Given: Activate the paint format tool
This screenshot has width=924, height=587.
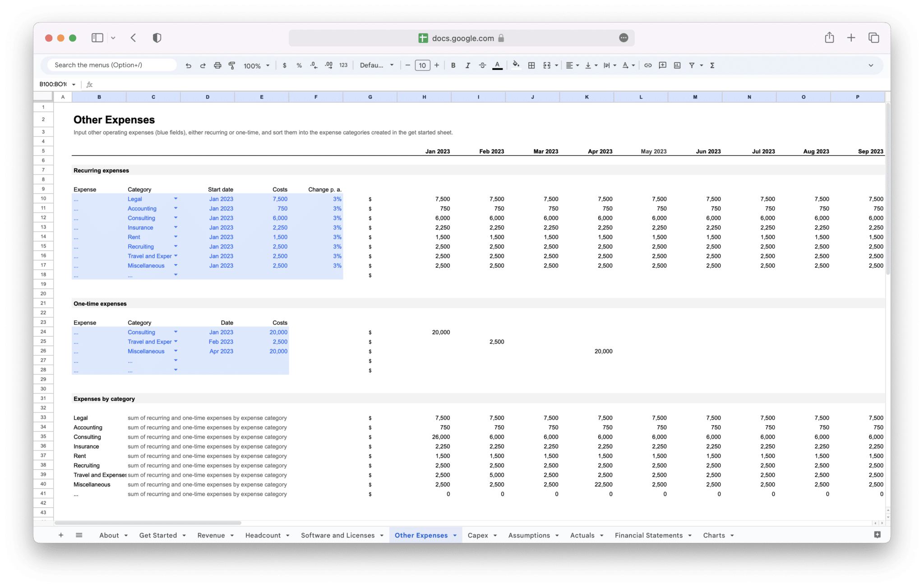Looking at the screenshot, I should point(232,65).
